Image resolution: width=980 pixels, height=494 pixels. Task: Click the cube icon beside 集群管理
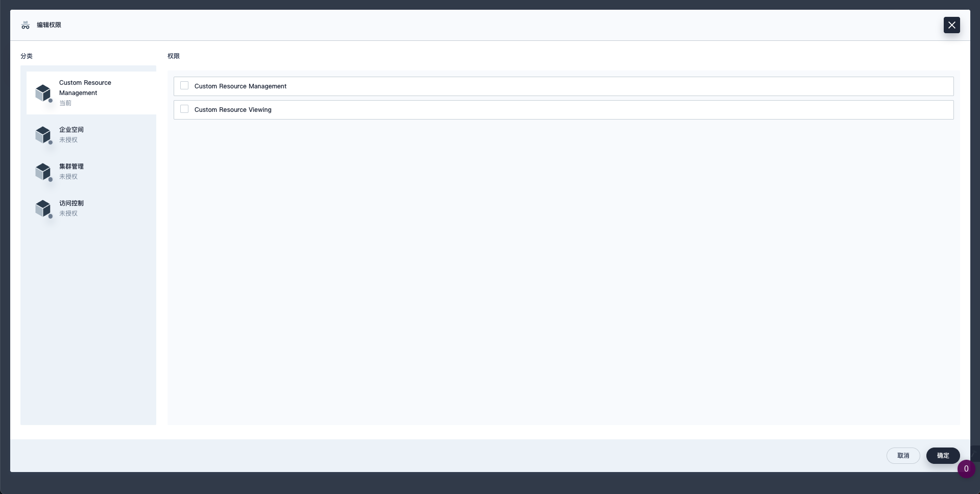coord(43,172)
